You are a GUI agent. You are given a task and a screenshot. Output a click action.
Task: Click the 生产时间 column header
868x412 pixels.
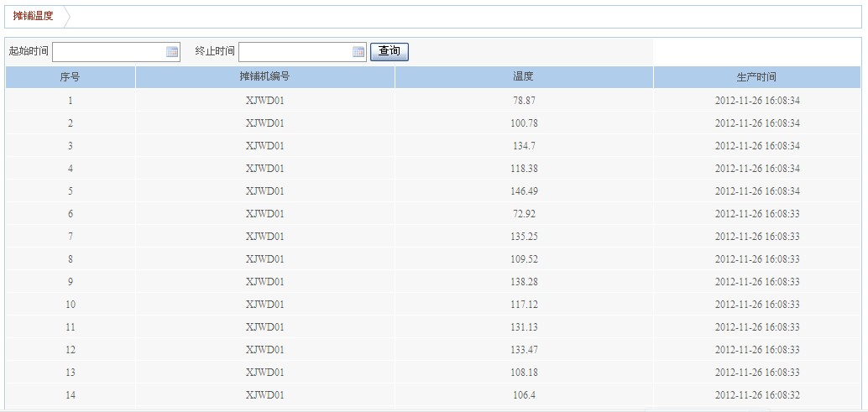[x=756, y=77]
